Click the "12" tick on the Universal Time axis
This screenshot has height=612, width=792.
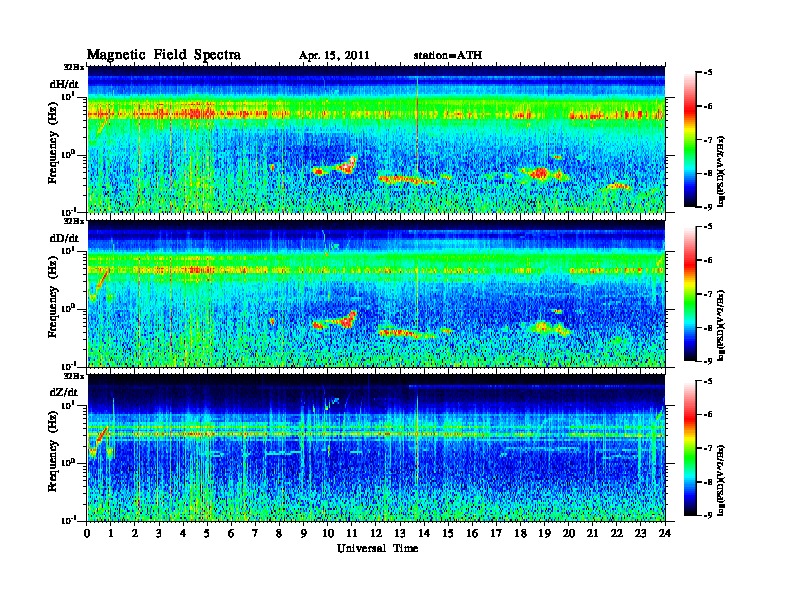tap(376, 534)
